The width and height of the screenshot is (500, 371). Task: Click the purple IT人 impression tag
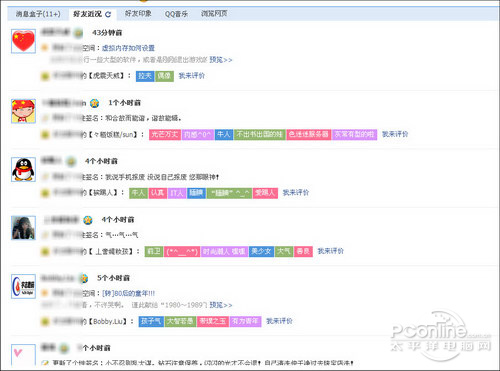(x=177, y=193)
